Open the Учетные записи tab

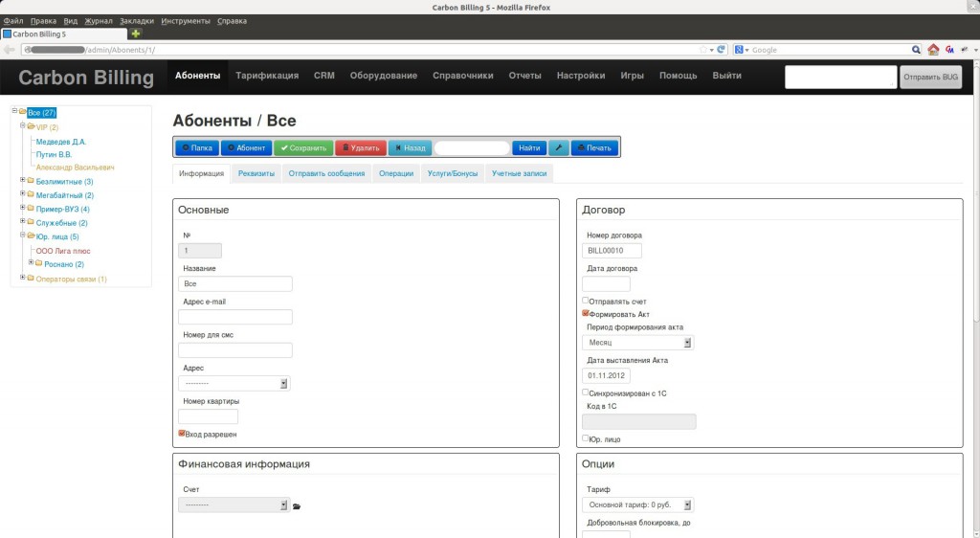pyautogui.click(x=519, y=173)
